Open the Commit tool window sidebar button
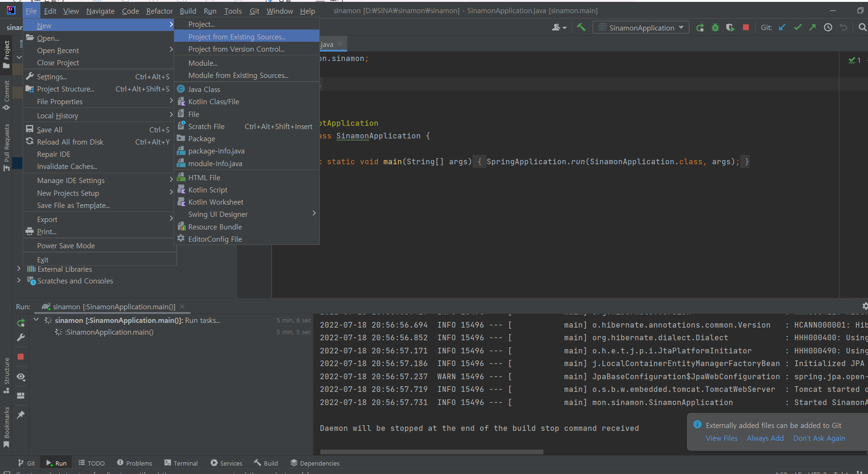The width and height of the screenshot is (868, 474). 6,95
